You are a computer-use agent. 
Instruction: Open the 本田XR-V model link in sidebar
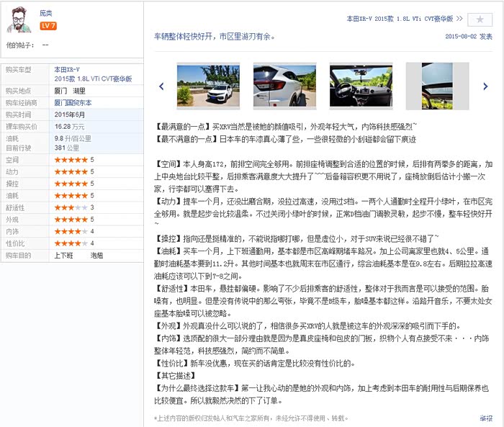click(x=67, y=69)
